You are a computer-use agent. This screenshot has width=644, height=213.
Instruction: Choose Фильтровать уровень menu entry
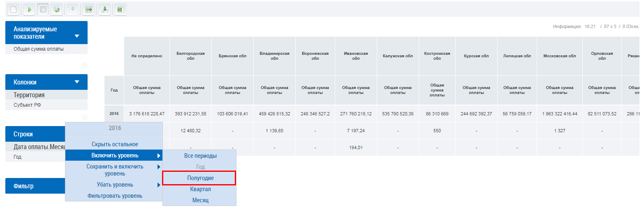(x=115, y=196)
